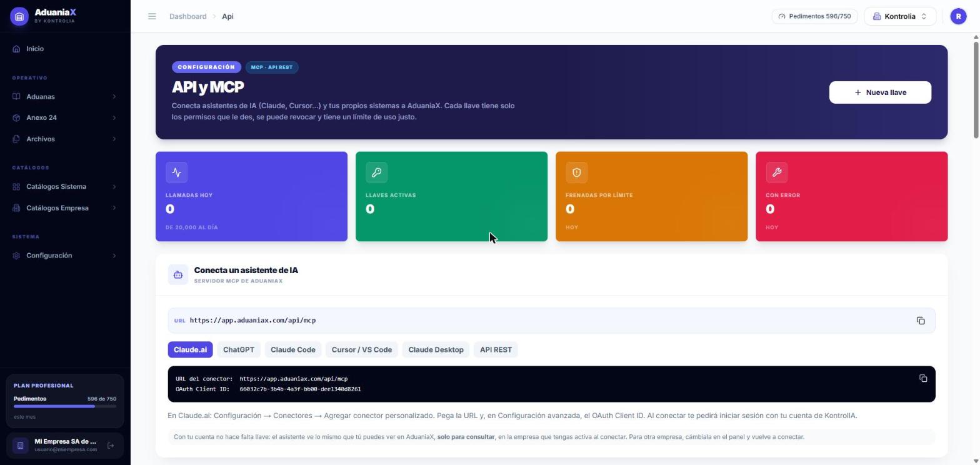Open the Cursor / VS Code tab
This screenshot has height=465, width=980.
pyautogui.click(x=362, y=350)
